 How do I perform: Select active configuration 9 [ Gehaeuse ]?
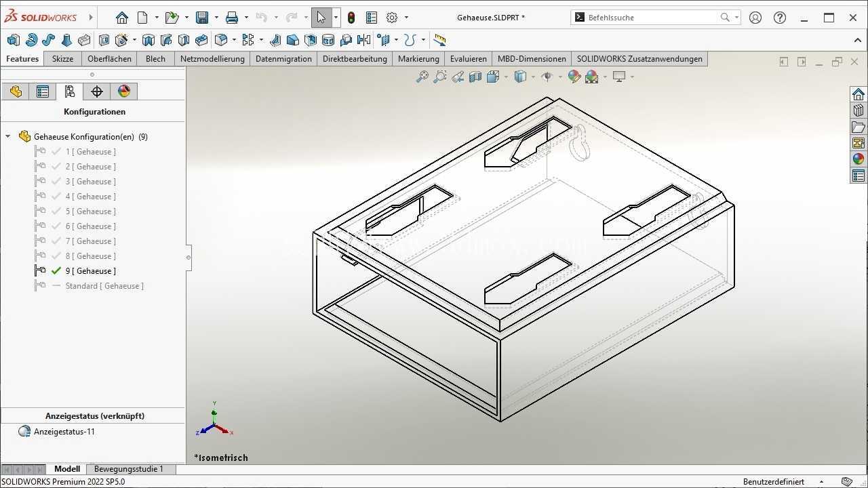(91, 271)
